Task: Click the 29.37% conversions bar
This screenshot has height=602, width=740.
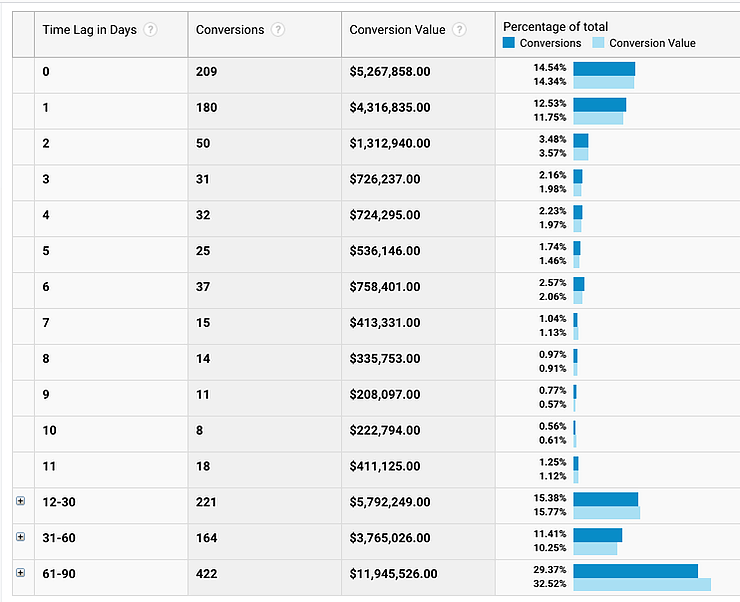Action: pyautogui.click(x=635, y=570)
